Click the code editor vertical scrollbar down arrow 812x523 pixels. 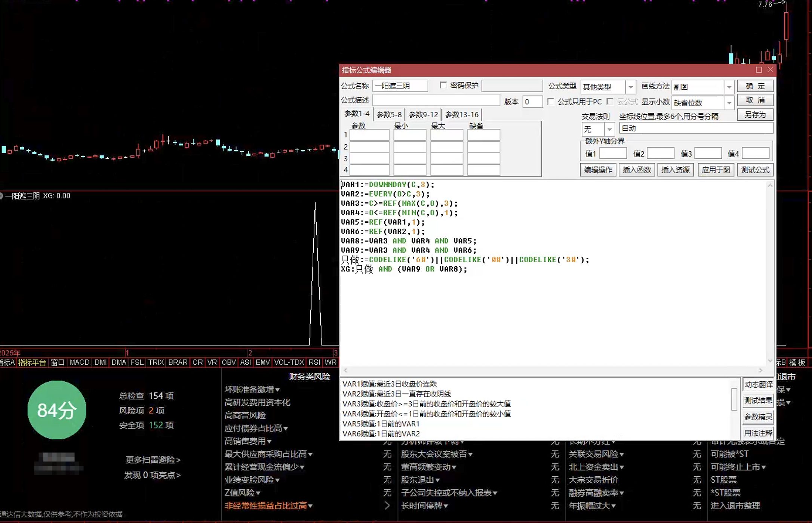point(770,360)
